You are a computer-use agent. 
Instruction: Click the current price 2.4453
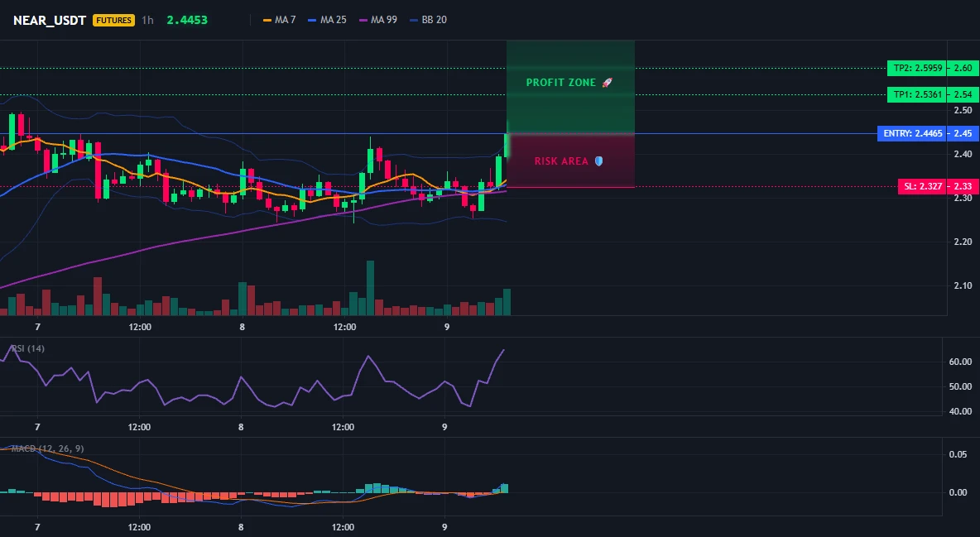(187, 20)
